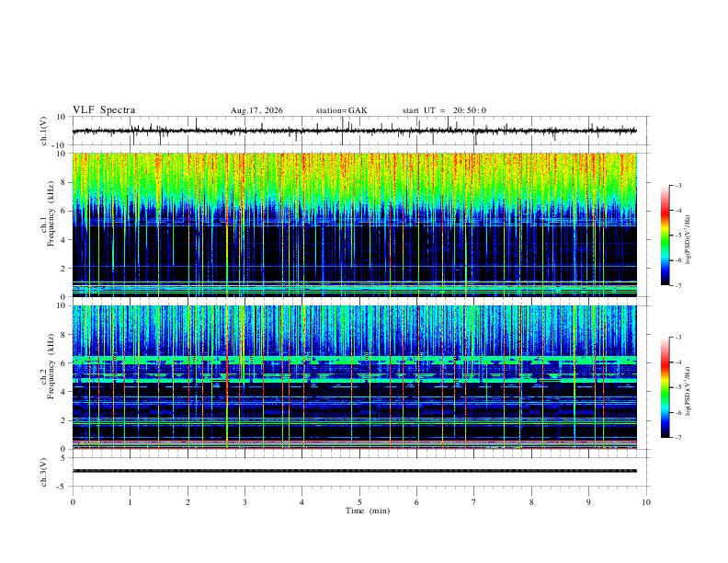Image resolution: width=728 pixels, height=563 pixels.
Task: Click the VLF Spectra title text
Action: (104, 110)
